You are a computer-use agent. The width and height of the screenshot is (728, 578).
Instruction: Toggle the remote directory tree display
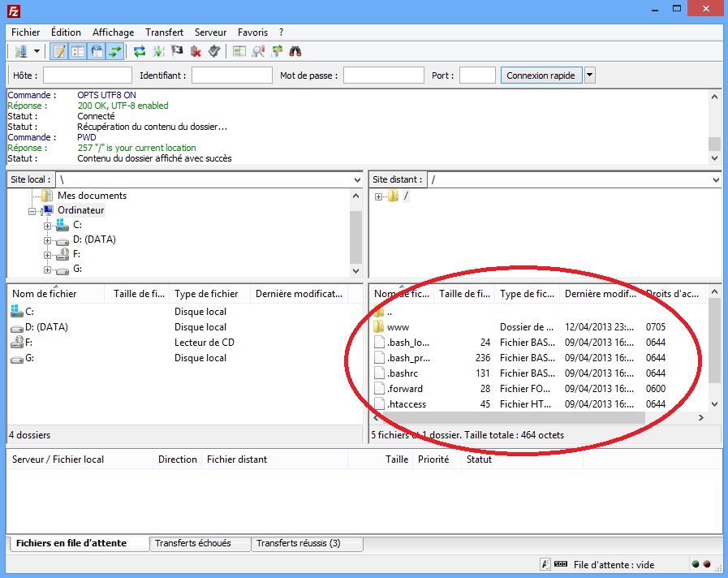pos(97,51)
